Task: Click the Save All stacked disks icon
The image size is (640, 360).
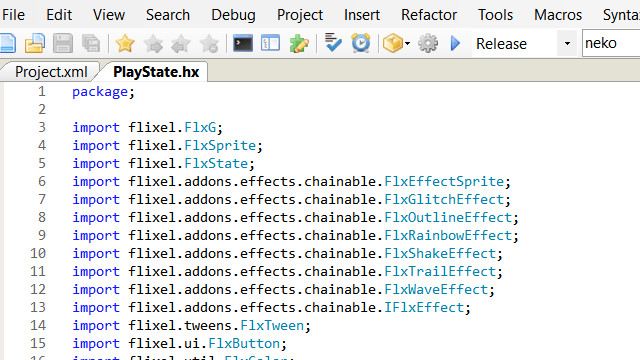Action: (91, 43)
